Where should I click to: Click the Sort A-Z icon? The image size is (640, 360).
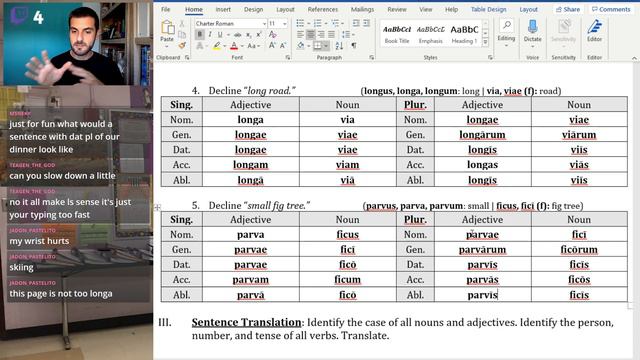339,46
